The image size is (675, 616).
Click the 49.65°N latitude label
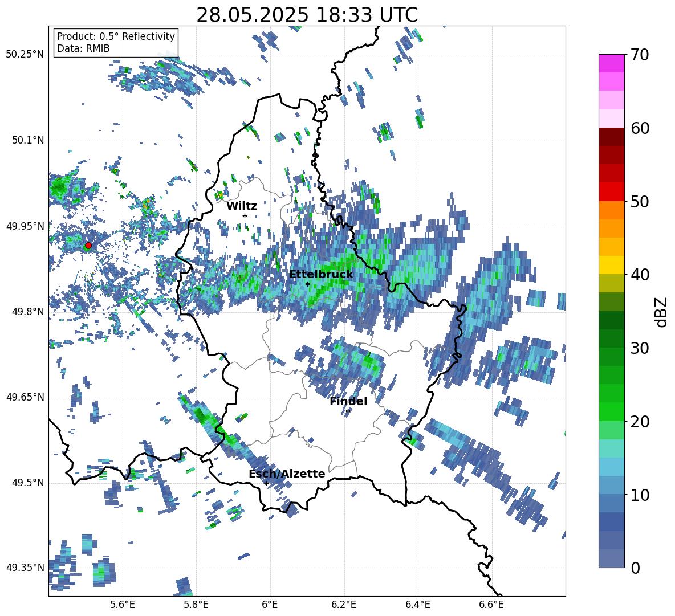[x=25, y=397]
